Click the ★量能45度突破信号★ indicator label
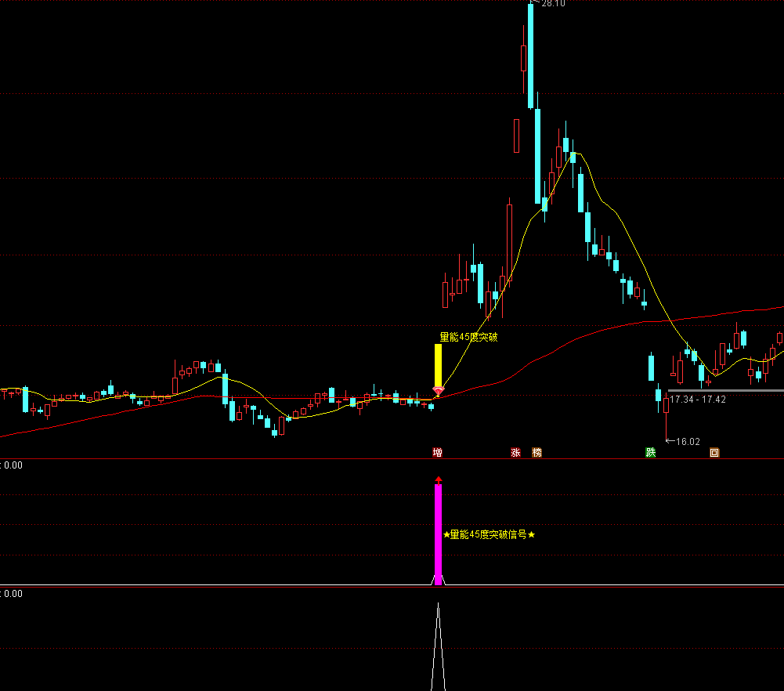Image resolution: width=784 pixels, height=691 pixels. (x=490, y=534)
